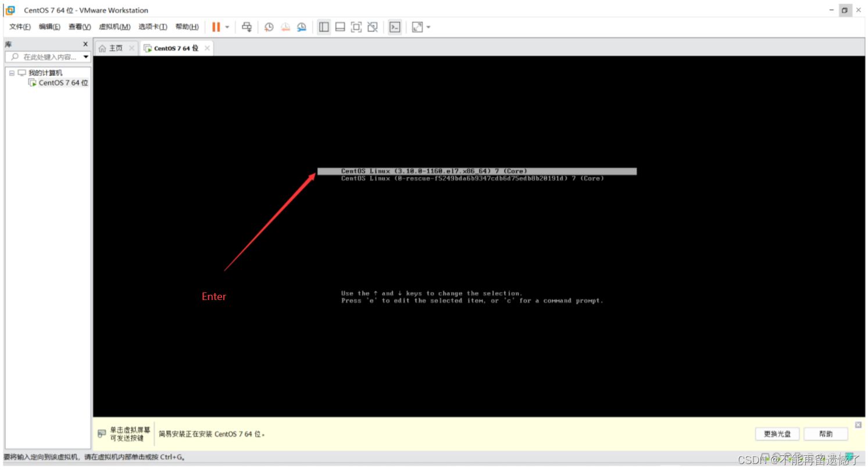Toggle the thumbnail bar view icon
Viewport: 868px width, 471px height.
click(x=340, y=27)
